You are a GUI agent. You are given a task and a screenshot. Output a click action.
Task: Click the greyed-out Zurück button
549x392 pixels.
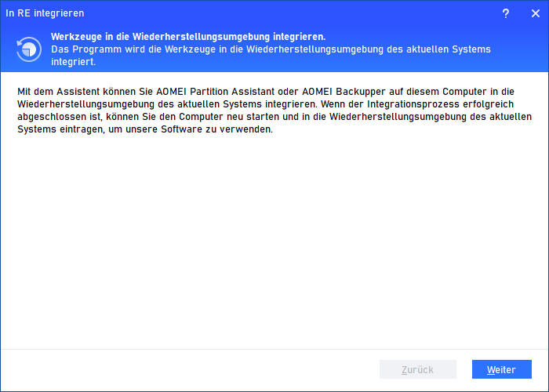[417, 369]
